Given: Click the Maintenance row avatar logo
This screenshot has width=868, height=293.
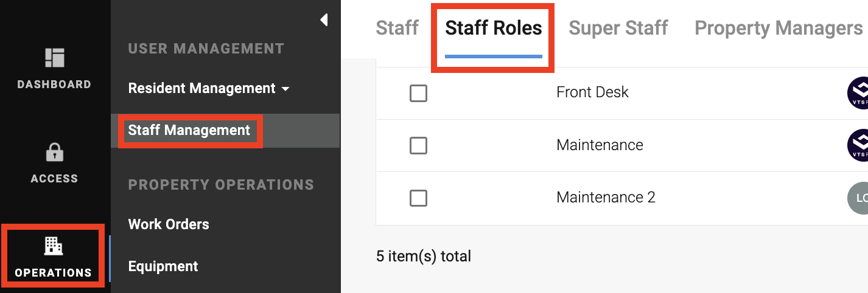Looking at the screenshot, I should pos(858,145).
